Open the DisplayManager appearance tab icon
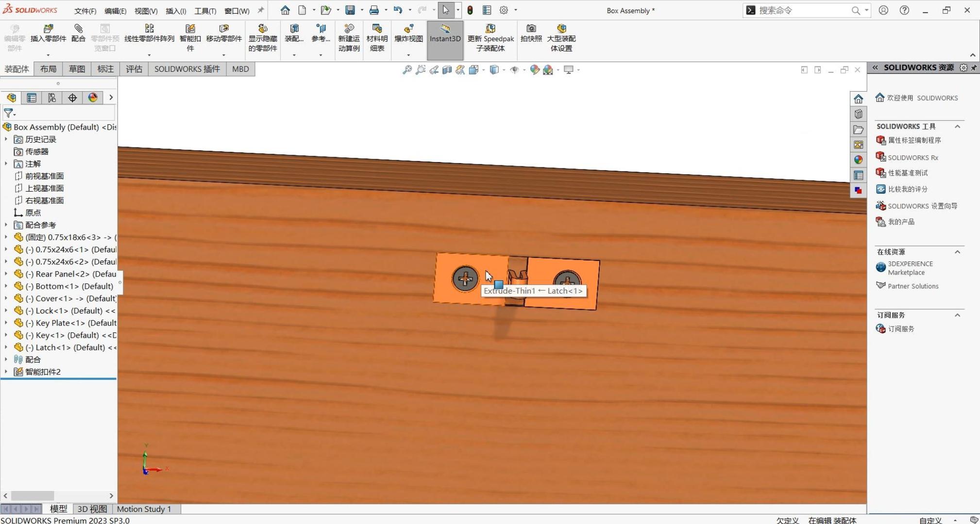980x524 pixels. point(93,98)
